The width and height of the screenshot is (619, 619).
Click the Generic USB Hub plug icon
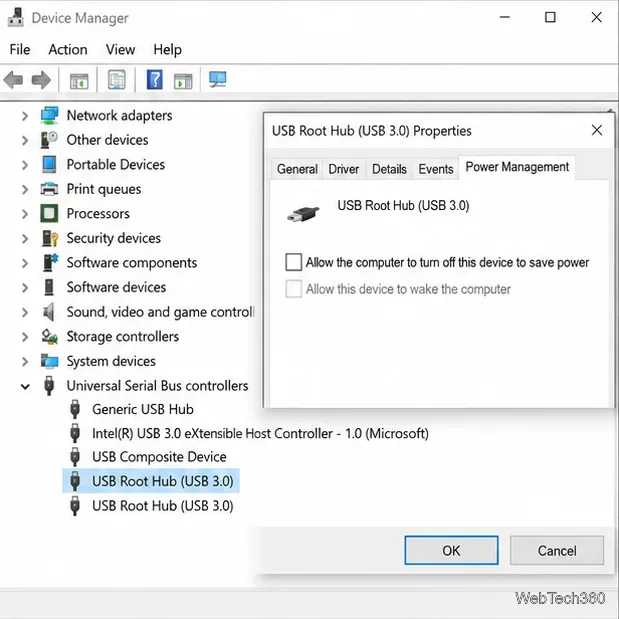click(x=75, y=409)
